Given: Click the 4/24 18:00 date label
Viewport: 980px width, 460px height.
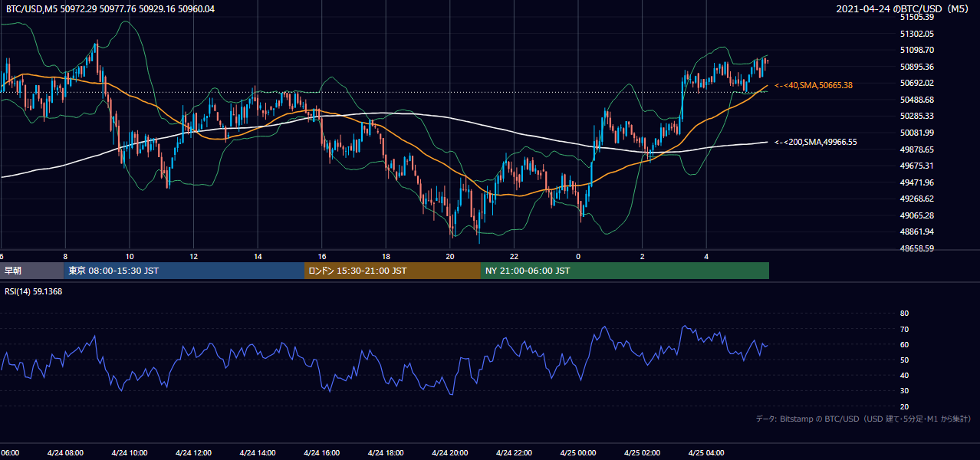Looking at the screenshot, I should click(386, 452).
